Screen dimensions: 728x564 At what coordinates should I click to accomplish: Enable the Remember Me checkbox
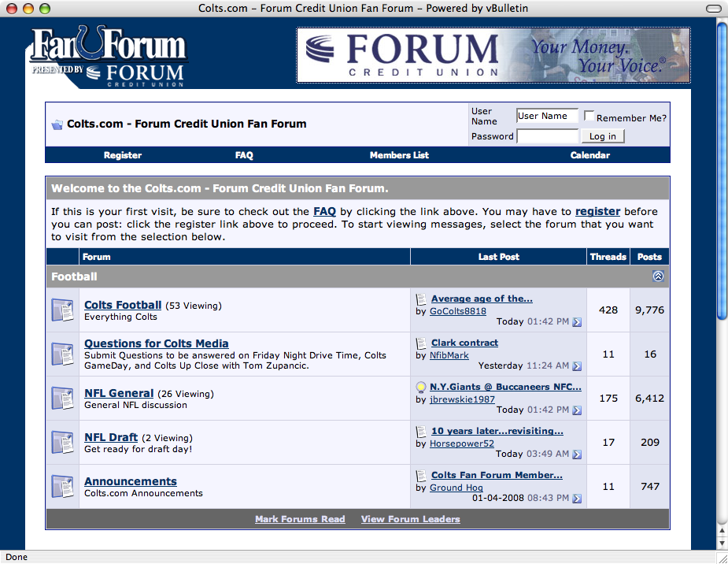pyautogui.click(x=589, y=116)
